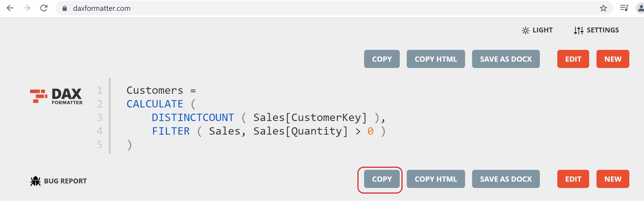Click the browser forward arrow
This screenshot has width=644, height=204.
tap(27, 8)
